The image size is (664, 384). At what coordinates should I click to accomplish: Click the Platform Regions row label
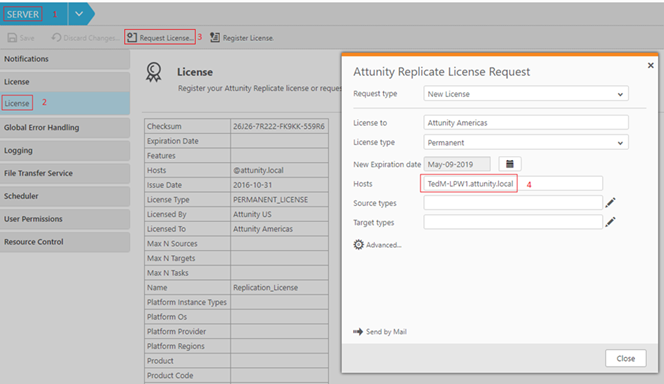click(x=176, y=346)
